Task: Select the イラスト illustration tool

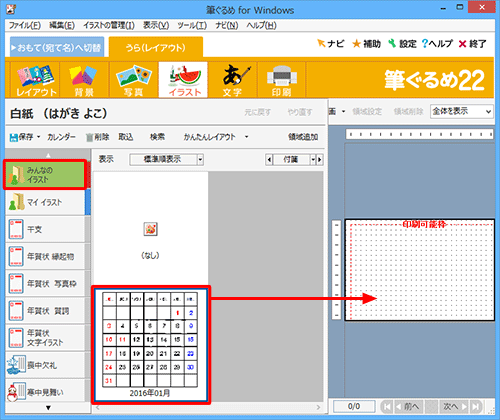Action: point(183,80)
